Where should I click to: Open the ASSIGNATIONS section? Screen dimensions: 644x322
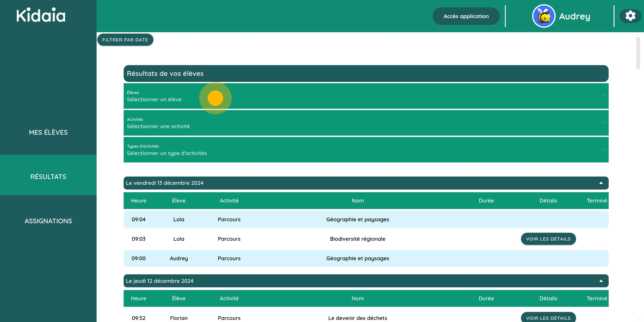[x=48, y=221]
